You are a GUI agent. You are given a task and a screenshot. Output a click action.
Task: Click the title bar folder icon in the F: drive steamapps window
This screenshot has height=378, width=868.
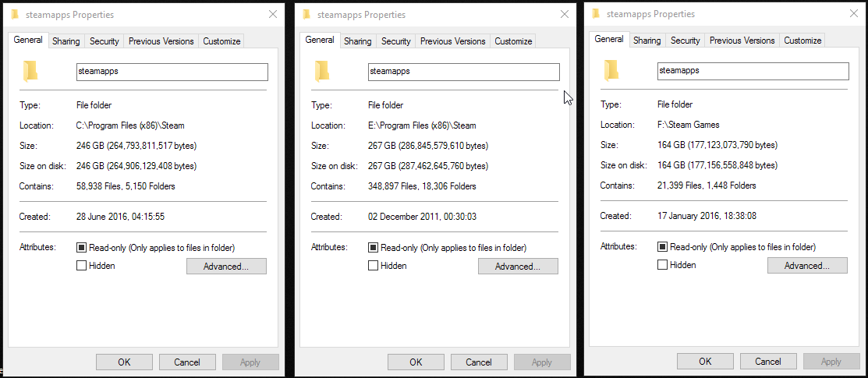click(596, 14)
